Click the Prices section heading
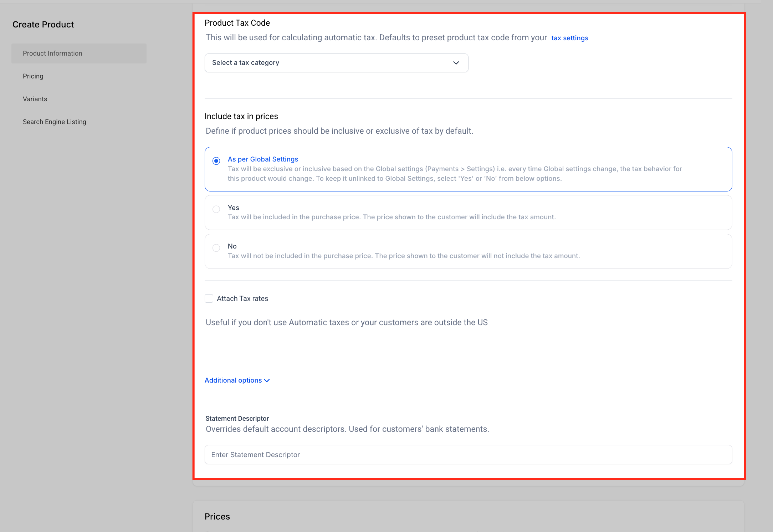 click(x=217, y=517)
